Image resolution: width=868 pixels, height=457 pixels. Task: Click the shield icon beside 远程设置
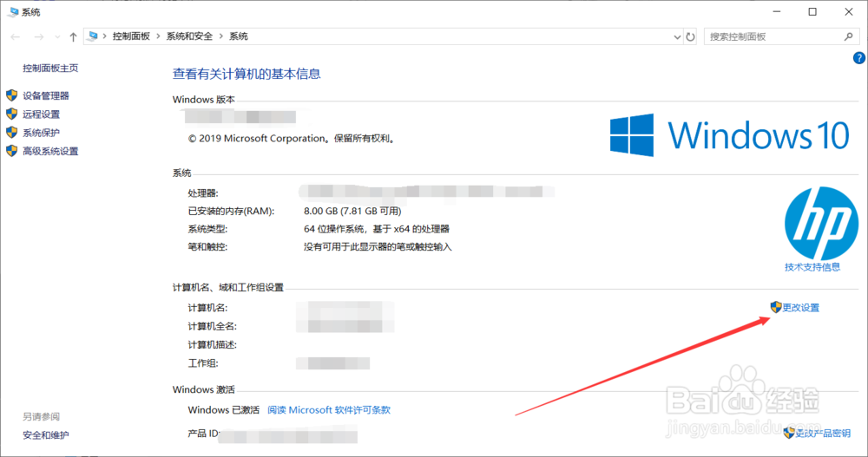pyautogui.click(x=11, y=114)
